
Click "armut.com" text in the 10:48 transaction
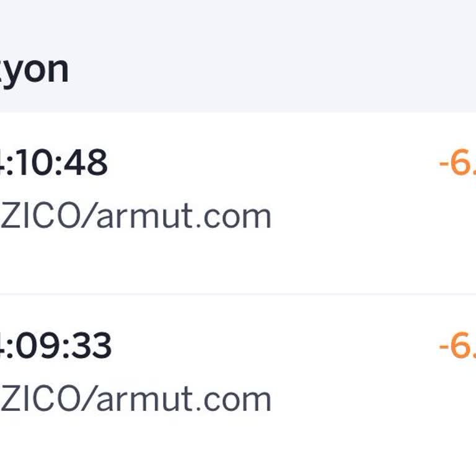point(184,217)
